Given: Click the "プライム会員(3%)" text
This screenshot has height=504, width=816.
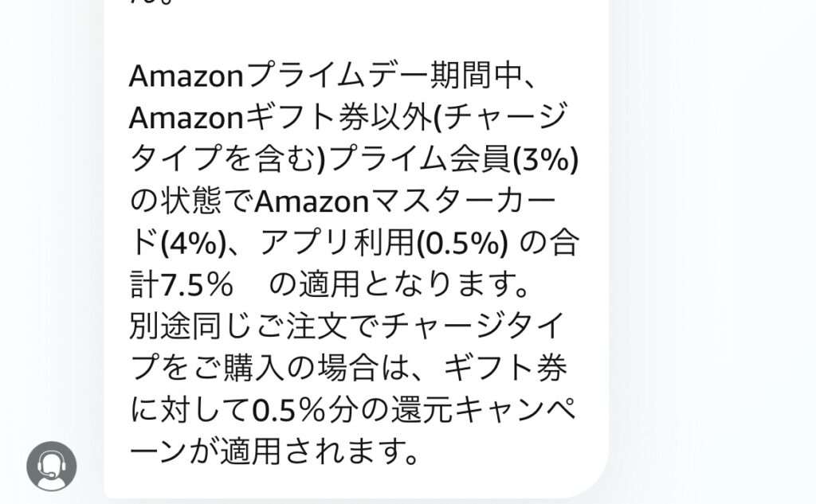Looking at the screenshot, I should tap(453, 162).
